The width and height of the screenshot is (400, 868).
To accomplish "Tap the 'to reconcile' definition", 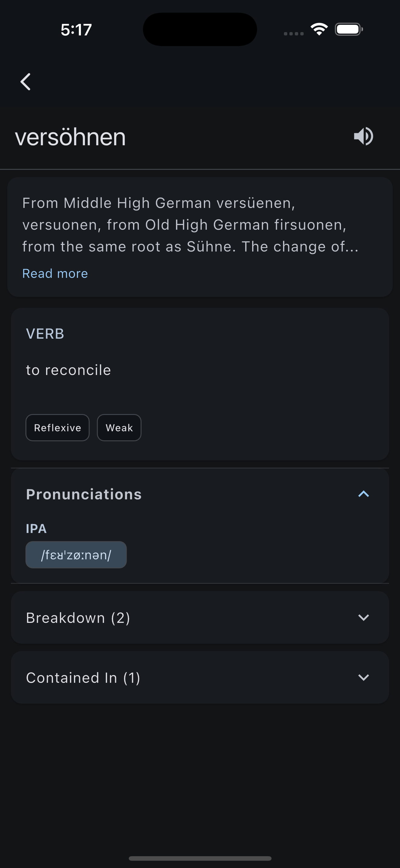I will [x=68, y=370].
